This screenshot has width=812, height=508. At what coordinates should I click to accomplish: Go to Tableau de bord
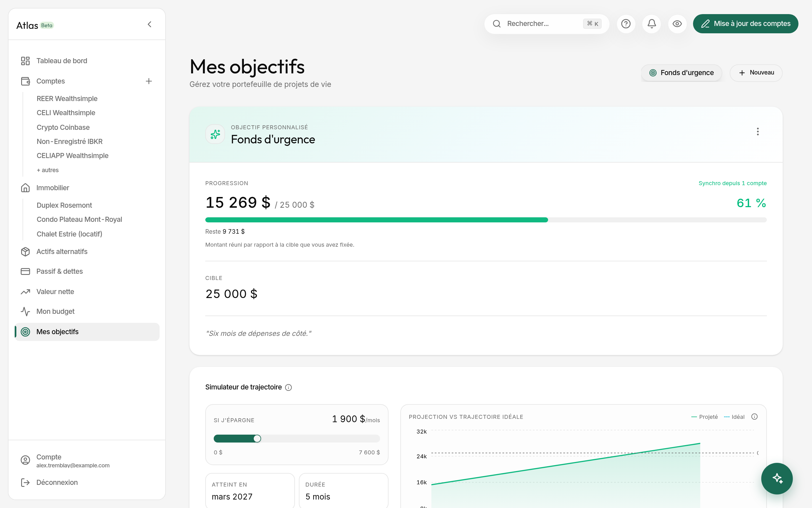point(62,61)
